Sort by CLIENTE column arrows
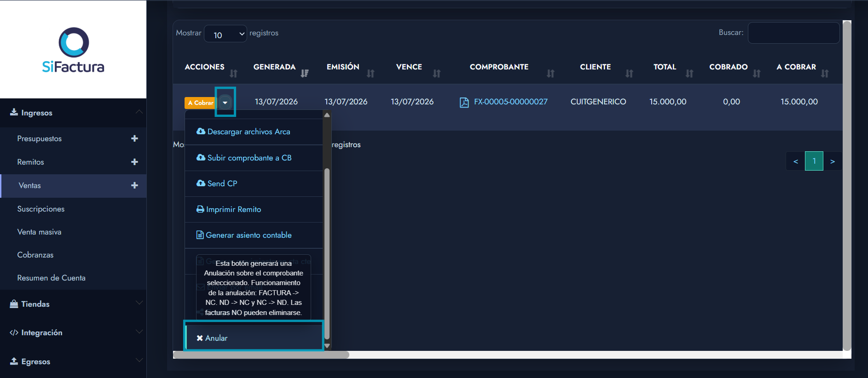Image resolution: width=868 pixels, height=378 pixels. (629, 74)
